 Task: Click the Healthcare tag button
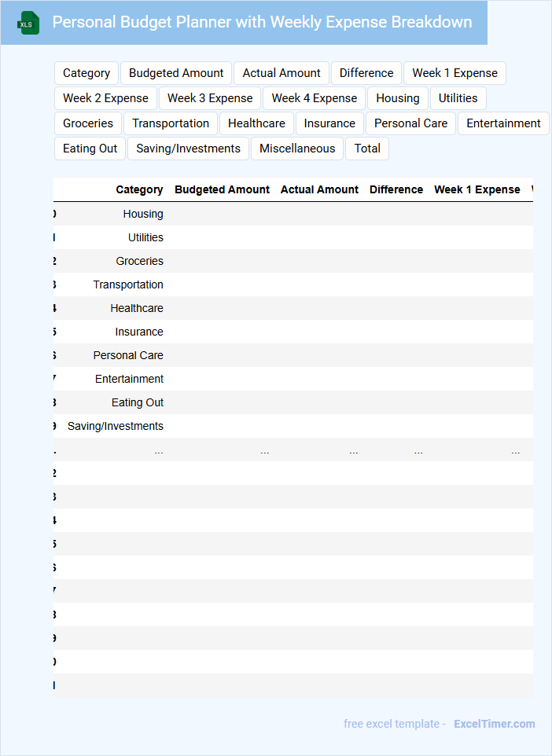pos(256,123)
